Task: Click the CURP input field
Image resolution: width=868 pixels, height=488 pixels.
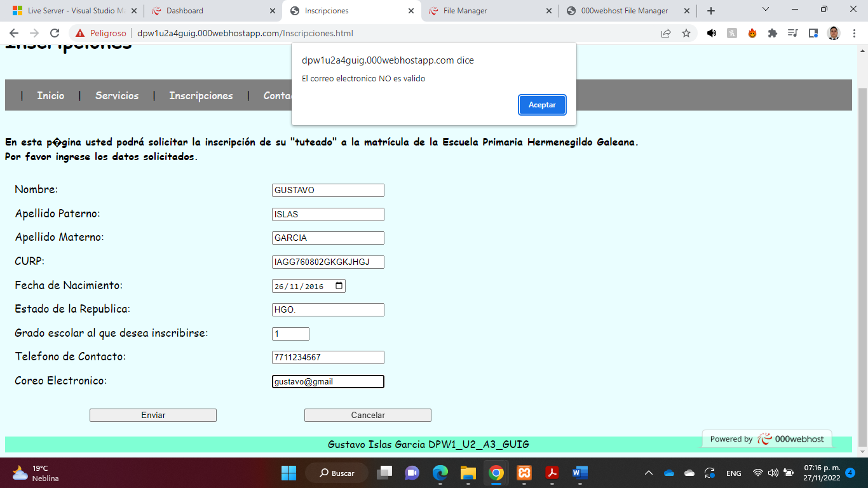Action: (328, 262)
